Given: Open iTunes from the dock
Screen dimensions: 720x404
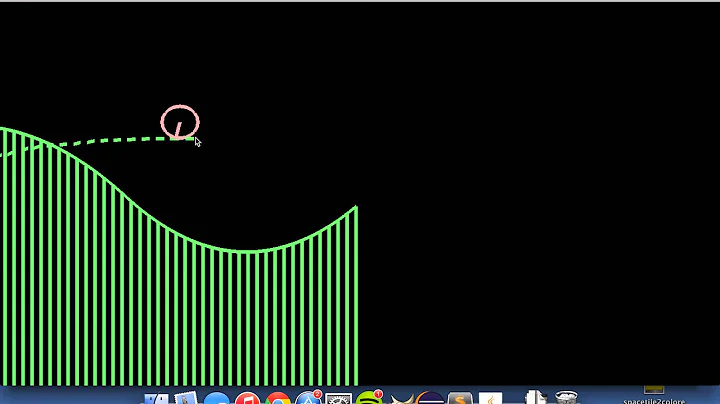Looking at the screenshot, I should pos(248,398).
